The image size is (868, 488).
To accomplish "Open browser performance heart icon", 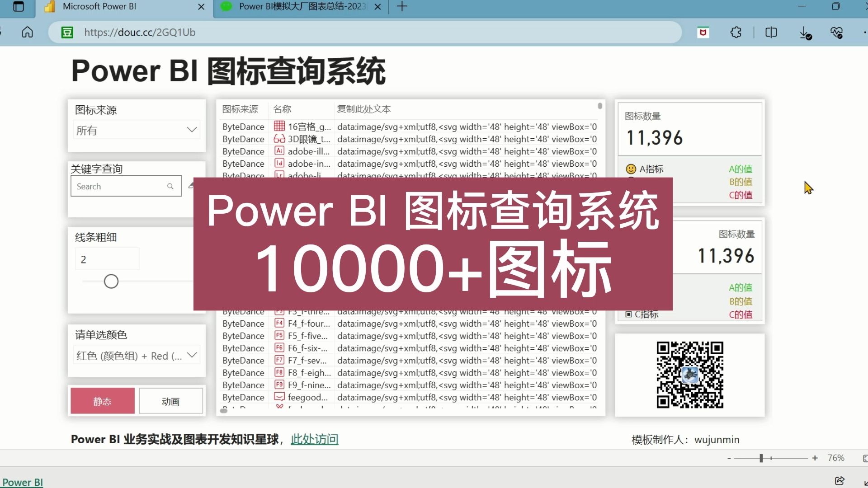I will click(836, 32).
